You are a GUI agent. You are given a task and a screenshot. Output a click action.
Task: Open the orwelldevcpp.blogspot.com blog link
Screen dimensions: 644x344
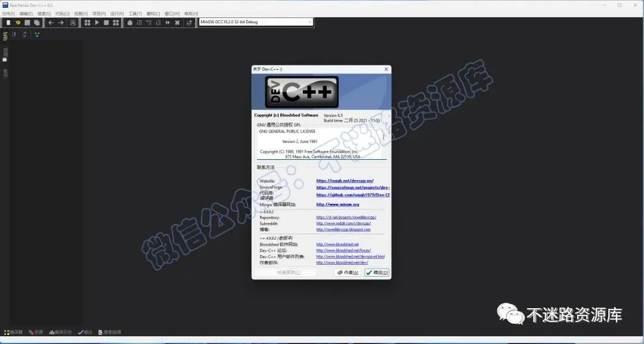click(343, 230)
